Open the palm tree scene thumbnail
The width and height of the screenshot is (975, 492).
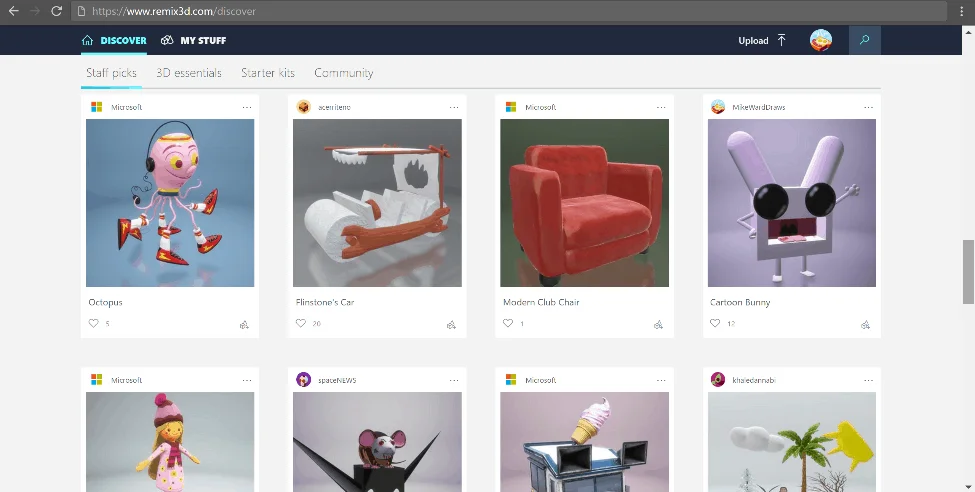click(x=792, y=442)
